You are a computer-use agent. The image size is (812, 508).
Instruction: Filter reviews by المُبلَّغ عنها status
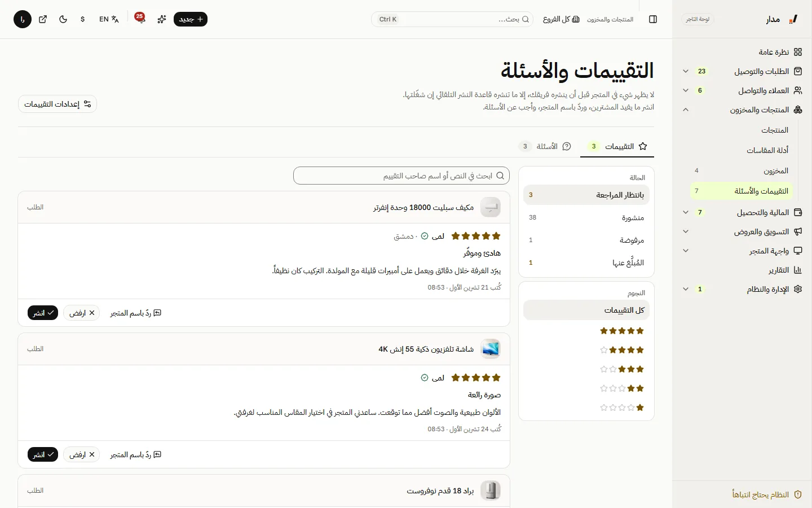point(586,262)
